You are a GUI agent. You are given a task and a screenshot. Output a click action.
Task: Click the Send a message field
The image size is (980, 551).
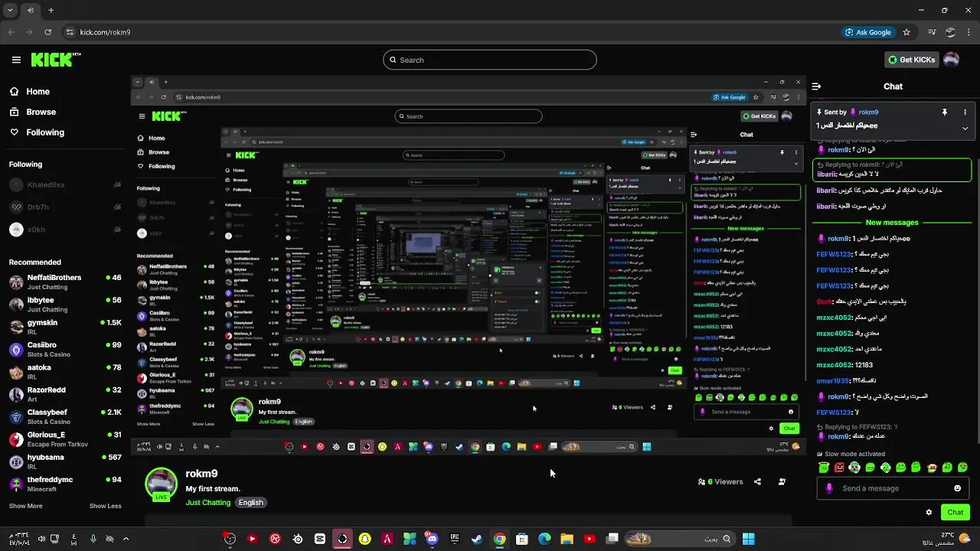click(893, 488)
